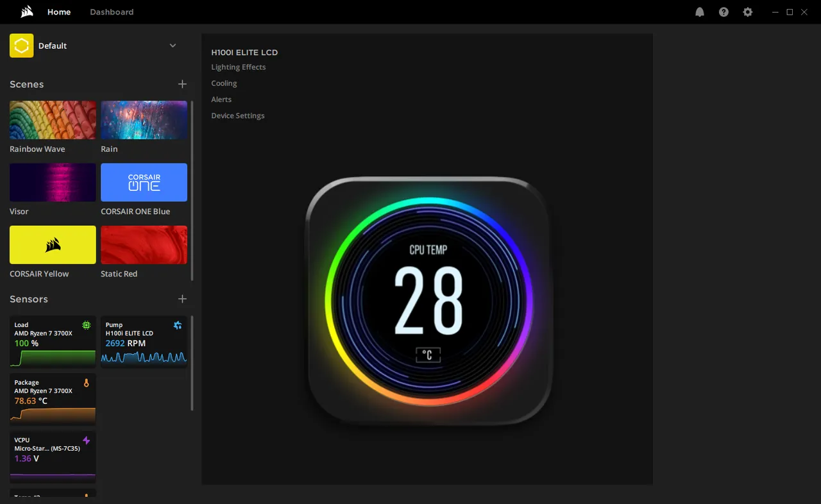
Task: Open the help question mark icon
Action: [x=724, y=12]
